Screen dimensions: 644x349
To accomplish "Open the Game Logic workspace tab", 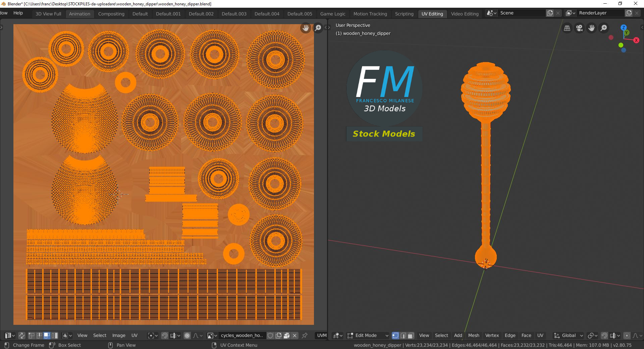I will [333, 14].
